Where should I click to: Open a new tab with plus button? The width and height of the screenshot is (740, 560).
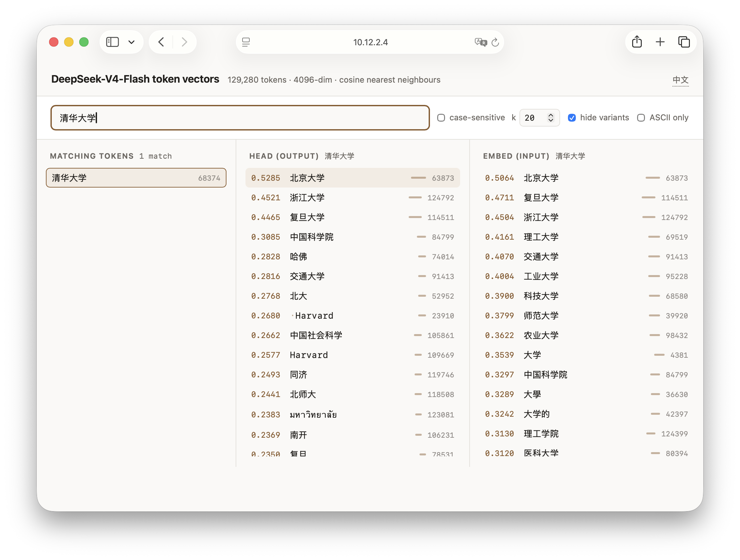coord(660,42)
